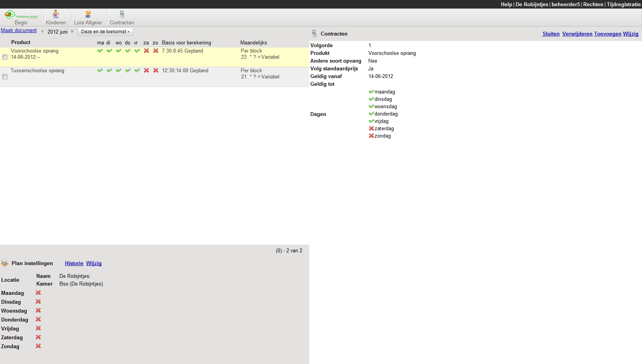Tick the Voorschoolse opvang row checkbox
This screenshot has height=364, width=642.
point(5,57)
